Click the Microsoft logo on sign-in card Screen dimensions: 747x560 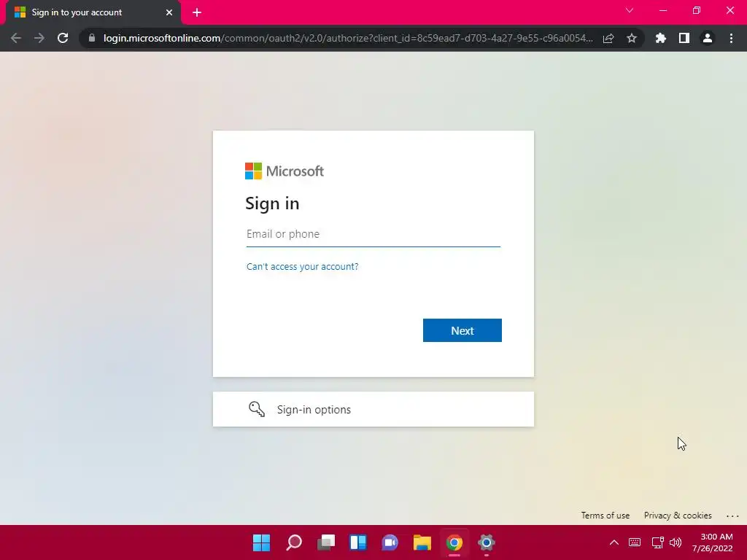point(285,171)
